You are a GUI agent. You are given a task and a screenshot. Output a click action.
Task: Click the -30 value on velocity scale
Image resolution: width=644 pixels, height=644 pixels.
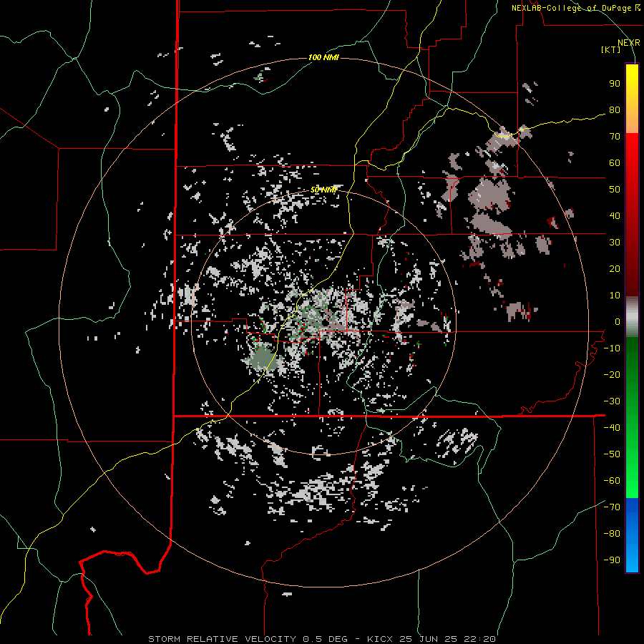(612, 401)
